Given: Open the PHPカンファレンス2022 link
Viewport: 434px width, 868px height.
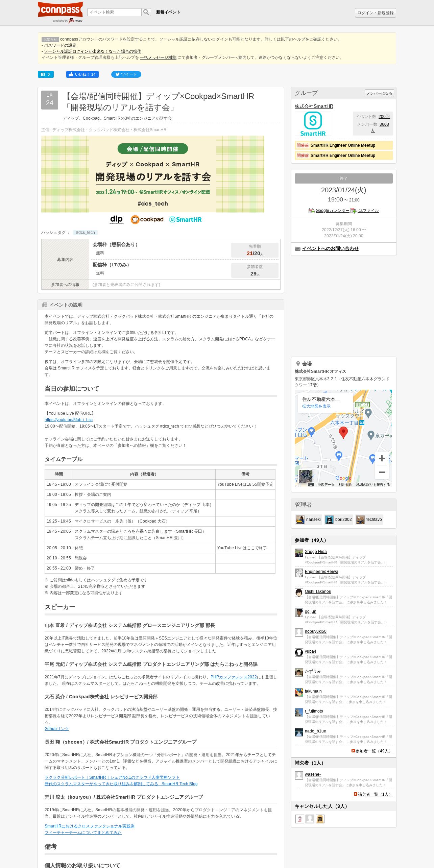Looking at the screenshot, I should click(x=234, y=677).
